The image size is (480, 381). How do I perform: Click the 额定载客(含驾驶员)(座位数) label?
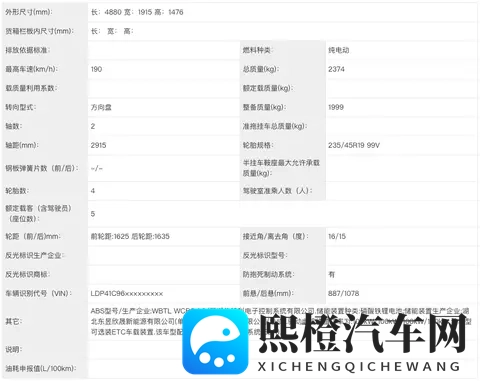[x=38, y=214]
